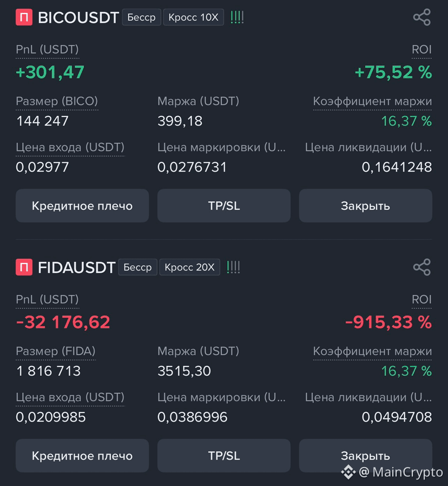Tap the Бесср tag on FIDAUSDT
The width and height of the screenshot is (448, 486).
click(x=137, y=267)
